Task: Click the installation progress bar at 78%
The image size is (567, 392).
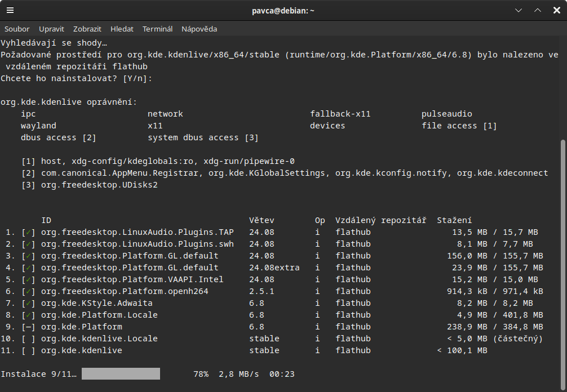Action: point(121,374)
